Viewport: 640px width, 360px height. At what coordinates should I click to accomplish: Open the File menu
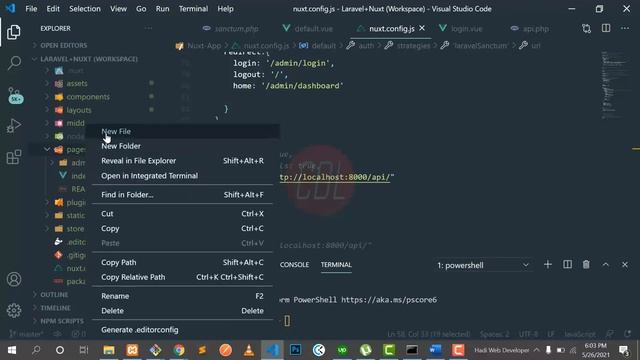[x=31, y=9]
